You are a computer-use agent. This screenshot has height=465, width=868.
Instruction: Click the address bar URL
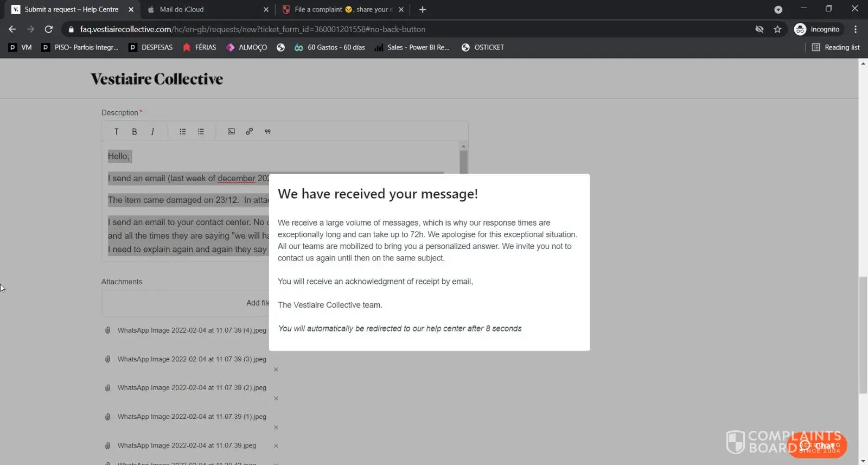(253, 29)
